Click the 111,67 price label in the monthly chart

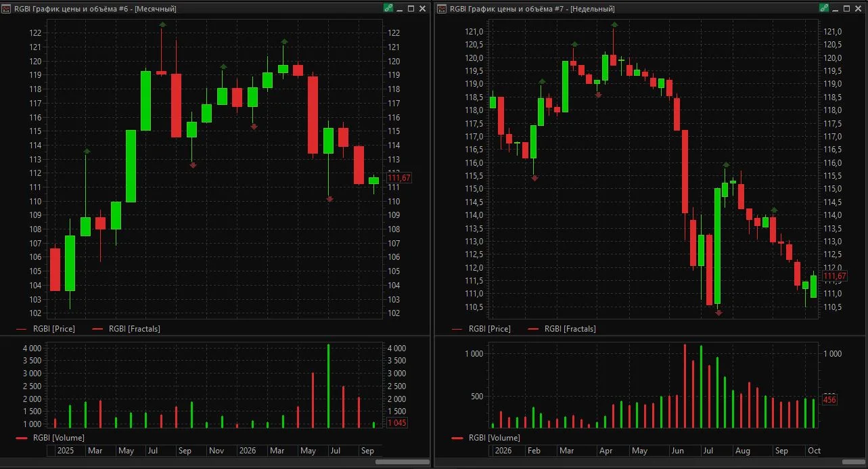(398, 178)
